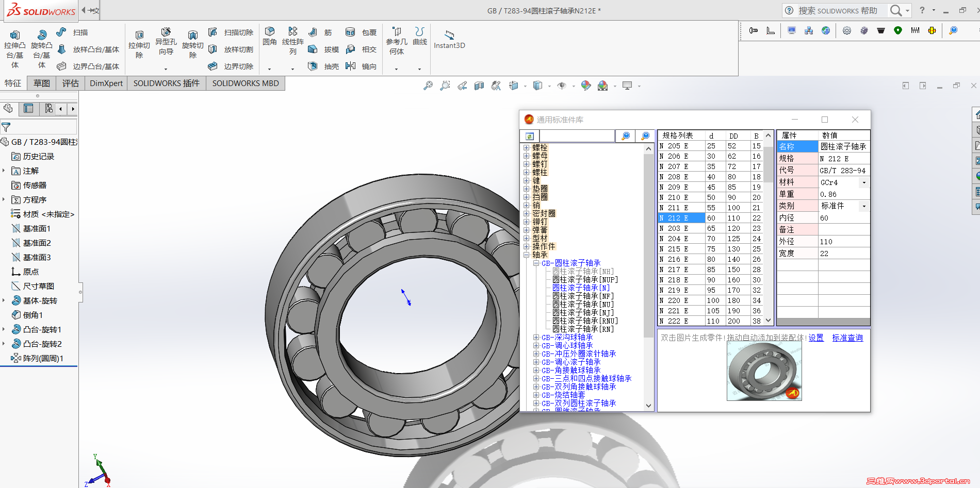Select the 圆柱滚子轴承[NUP] tree item
This screenshot has width=980, height=488.
[x=585, y=280]
